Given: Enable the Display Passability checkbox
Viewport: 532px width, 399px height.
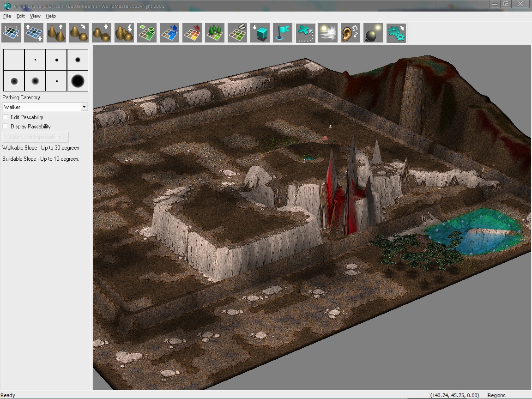Looking at the screenshot, I should pos(6,126).
